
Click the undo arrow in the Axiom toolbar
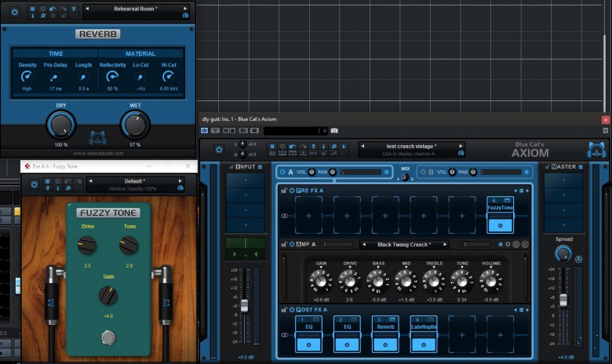(293, 146)
